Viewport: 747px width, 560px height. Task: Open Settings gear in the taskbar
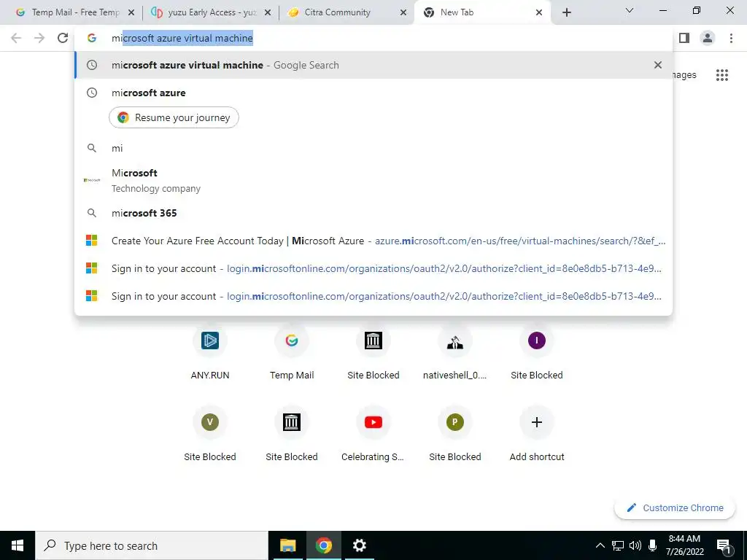tap(359, 545)
